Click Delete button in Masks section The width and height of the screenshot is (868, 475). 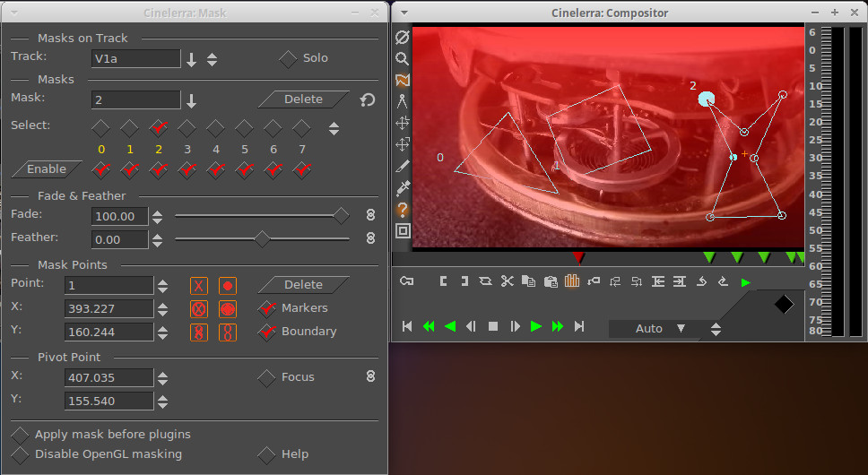click(x=303, y=99)
